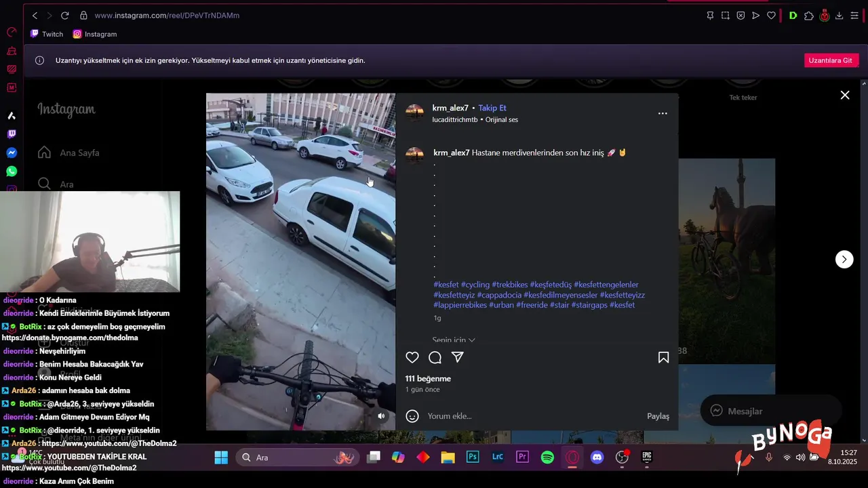
Task: Open Lightroom Classic from the taskbar
Action: click(x=498, y=457)
